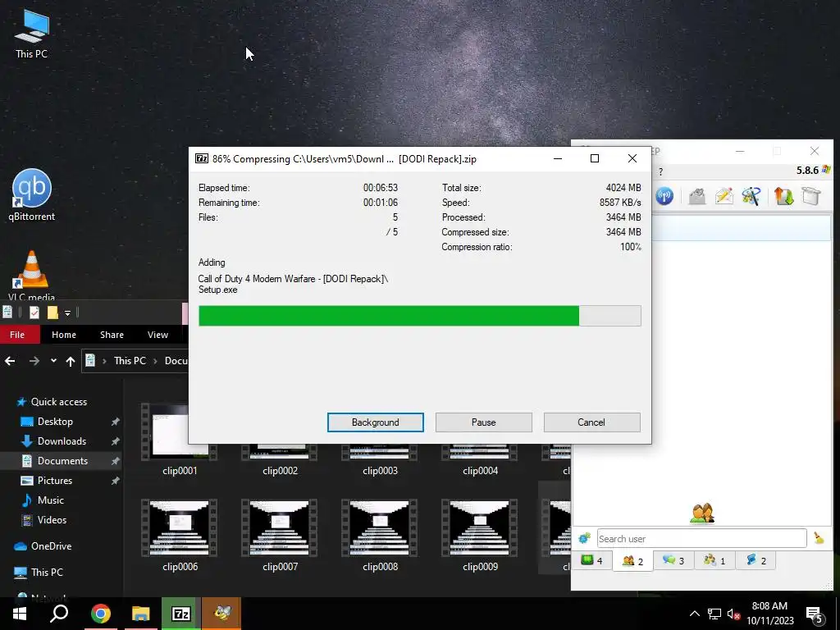Clear search with the broom icon
Viewport: 840px width, 630px height.
click(x=819, y=538)
